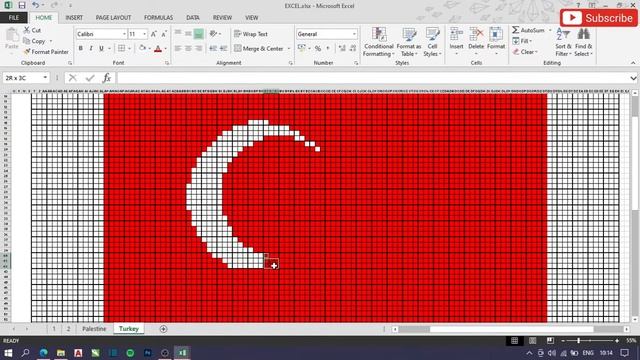Image resolution: width=640 pixels, height=360 pixels.
Task: Open the Merge & Center dropdown arrow
Action: click(289, 49)
